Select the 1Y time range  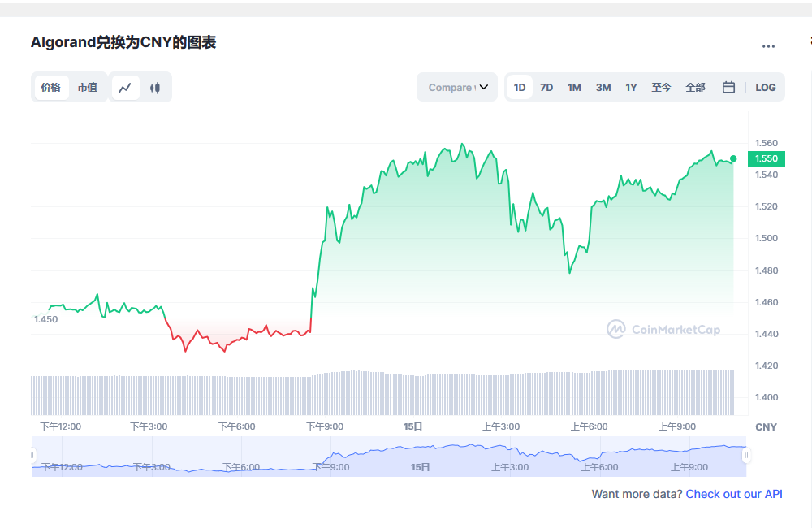click(x=631, y=87)
